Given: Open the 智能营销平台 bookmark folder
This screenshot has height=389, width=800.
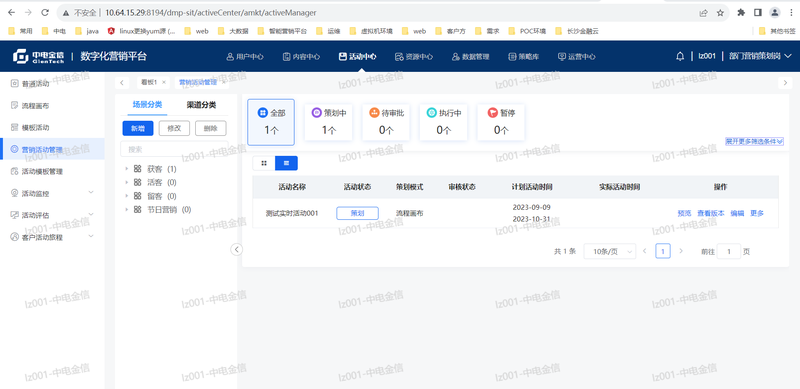Looking at the screenshot, I should (x=283, y=31).
